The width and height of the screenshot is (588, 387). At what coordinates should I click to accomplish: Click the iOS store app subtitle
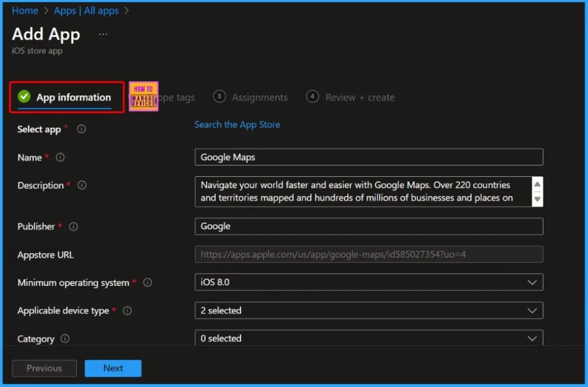[x=37, y=51]
